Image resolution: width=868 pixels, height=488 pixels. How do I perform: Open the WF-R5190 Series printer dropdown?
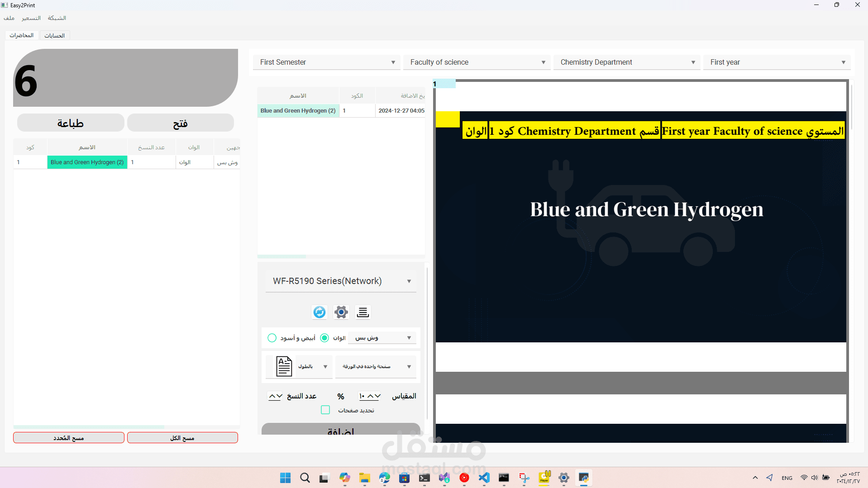(341, 281)
